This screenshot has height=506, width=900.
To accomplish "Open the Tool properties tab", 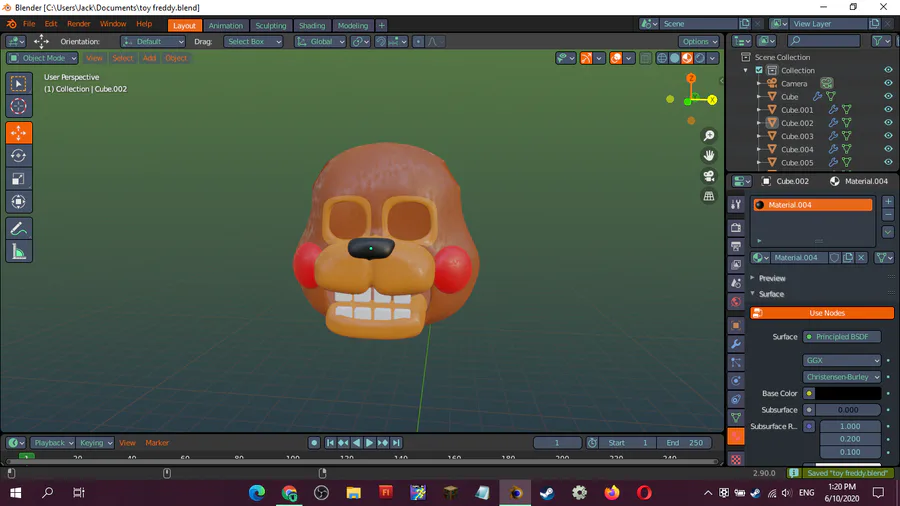I will coord(736,204).
